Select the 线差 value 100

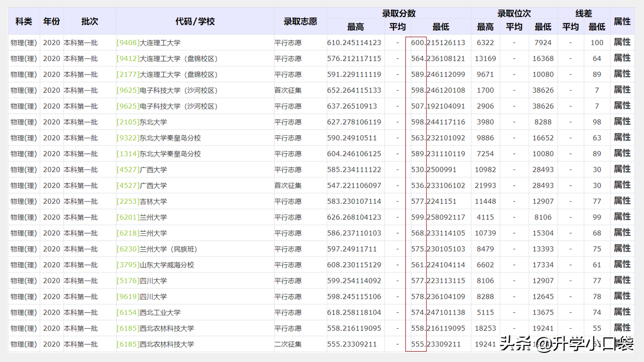pyautogui.click(x=597, y=43)
